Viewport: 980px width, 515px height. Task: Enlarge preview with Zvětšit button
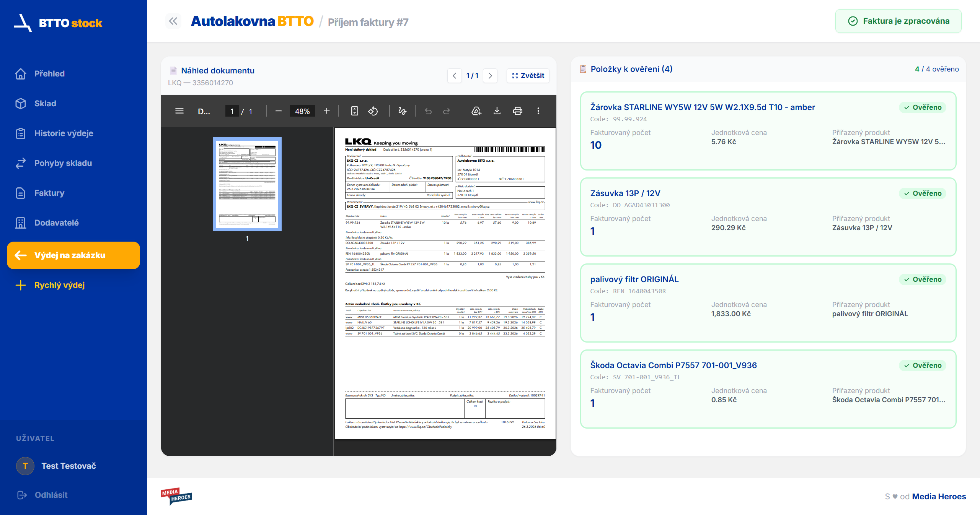528,75
